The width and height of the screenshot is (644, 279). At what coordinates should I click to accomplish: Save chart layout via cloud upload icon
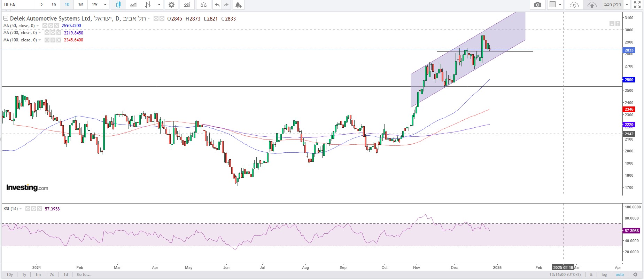coord(592,5)
